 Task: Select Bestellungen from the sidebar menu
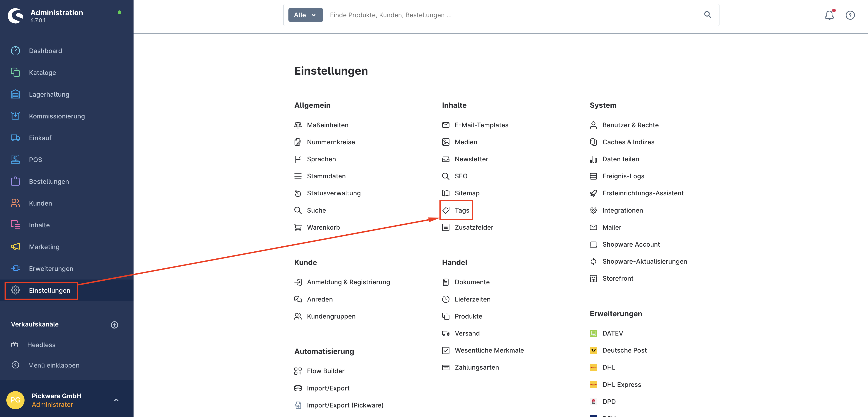pyautogui.click(x=49, y=182)
